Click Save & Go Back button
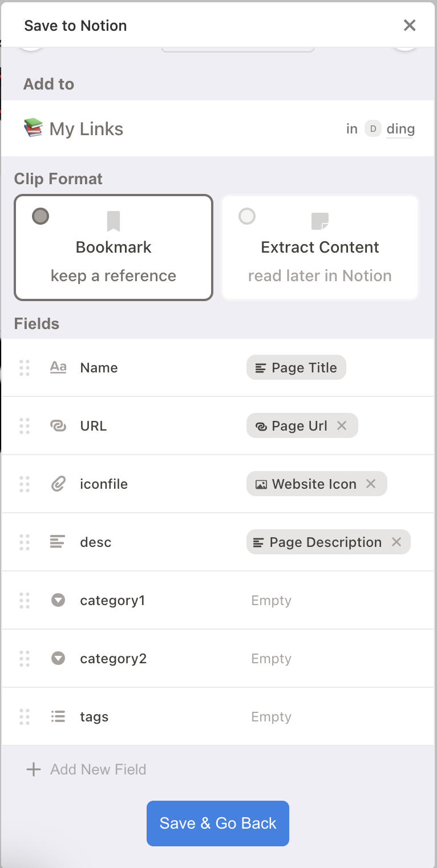Viewport: 437px width, 868px height. click(x=218, y=824)
